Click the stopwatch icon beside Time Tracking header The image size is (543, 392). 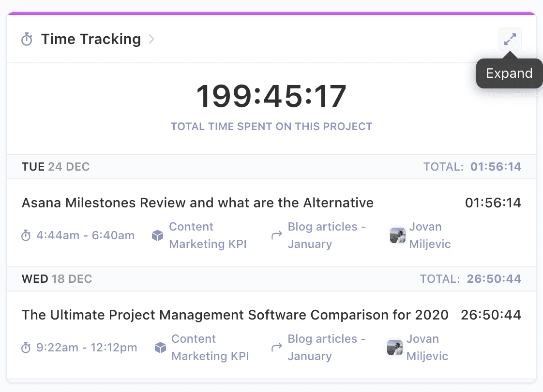point(27,39)
